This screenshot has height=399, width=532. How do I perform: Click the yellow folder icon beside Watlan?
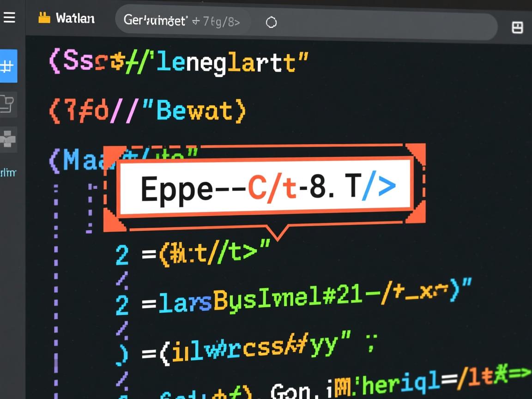coord(44,18)
